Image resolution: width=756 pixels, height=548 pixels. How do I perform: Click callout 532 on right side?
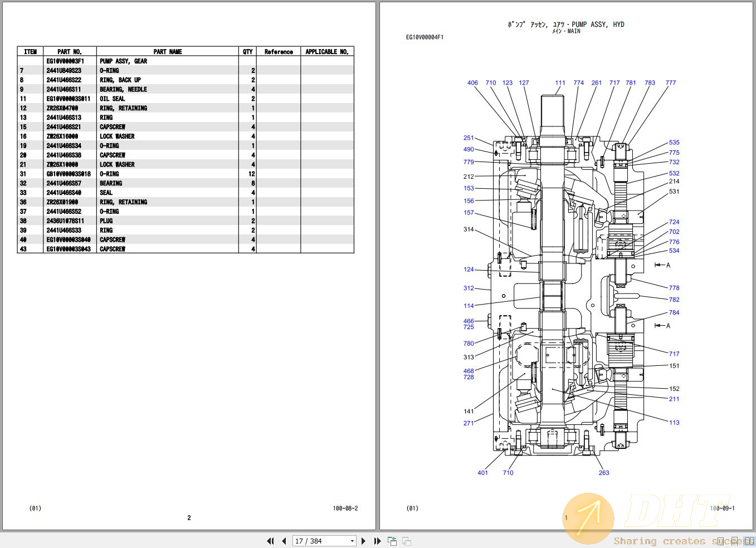674,173
